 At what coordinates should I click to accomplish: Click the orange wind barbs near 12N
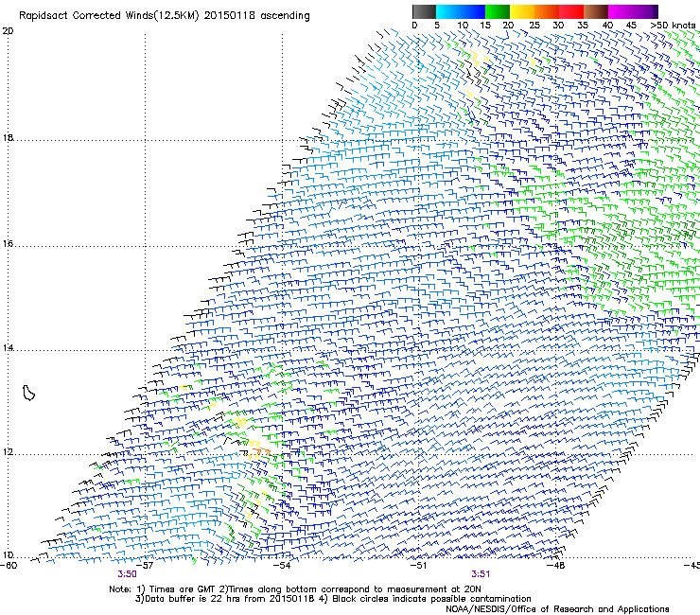(x=264, y=451)
